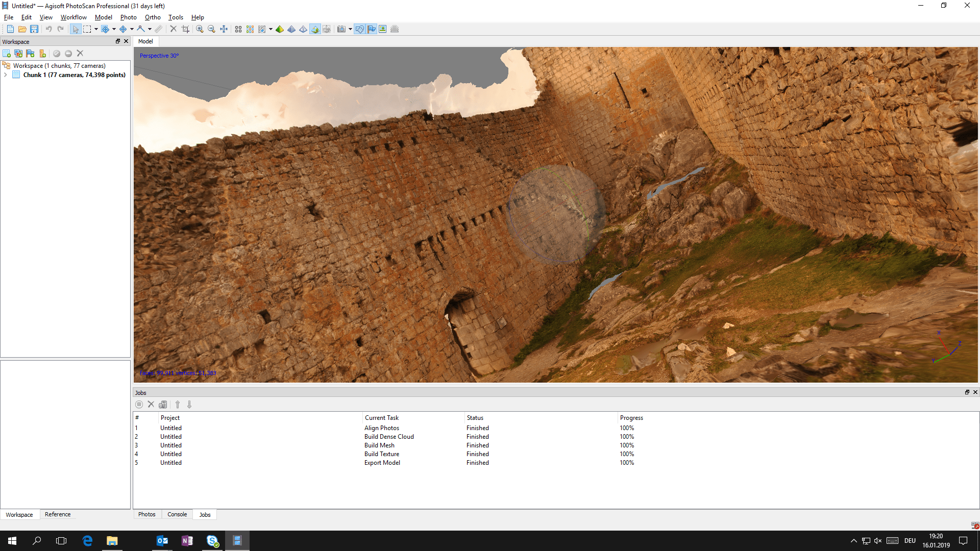Open the selection tool dropdown arrow
Viewport: 980px width, 551px height.
click(x=96, y=29)
